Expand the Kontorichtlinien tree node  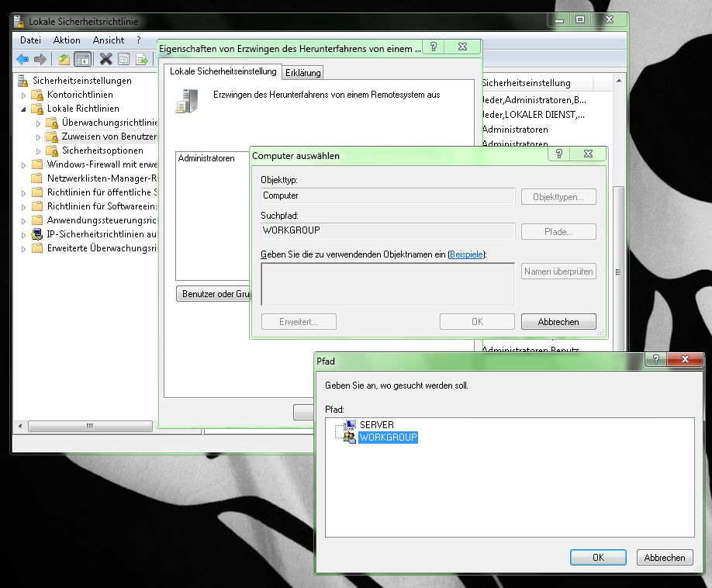pos(23,95)
